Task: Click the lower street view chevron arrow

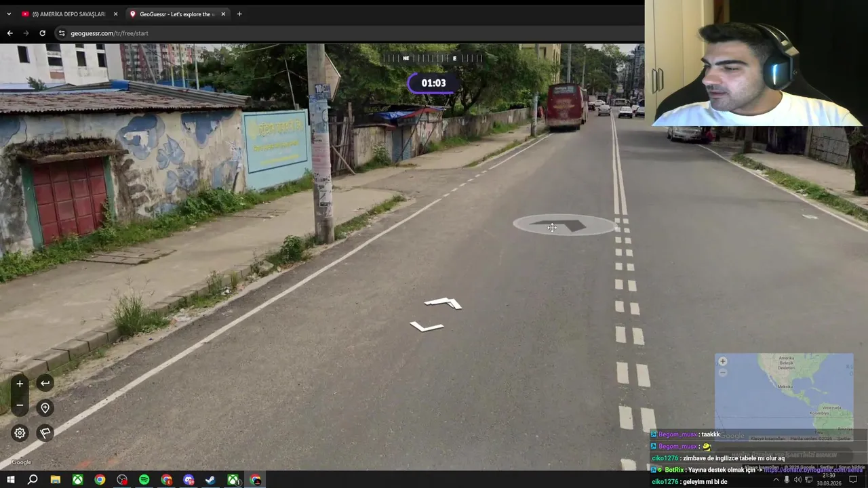Action: point(427,327)
